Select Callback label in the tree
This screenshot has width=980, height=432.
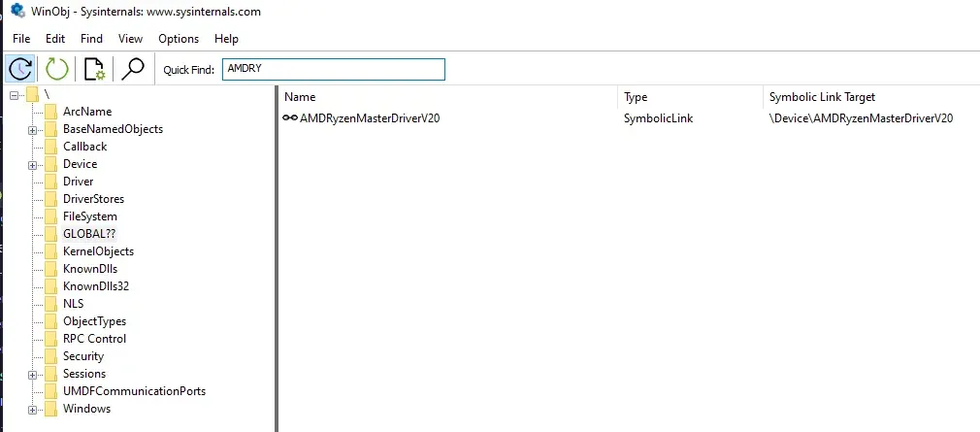[x=85, y=147]
